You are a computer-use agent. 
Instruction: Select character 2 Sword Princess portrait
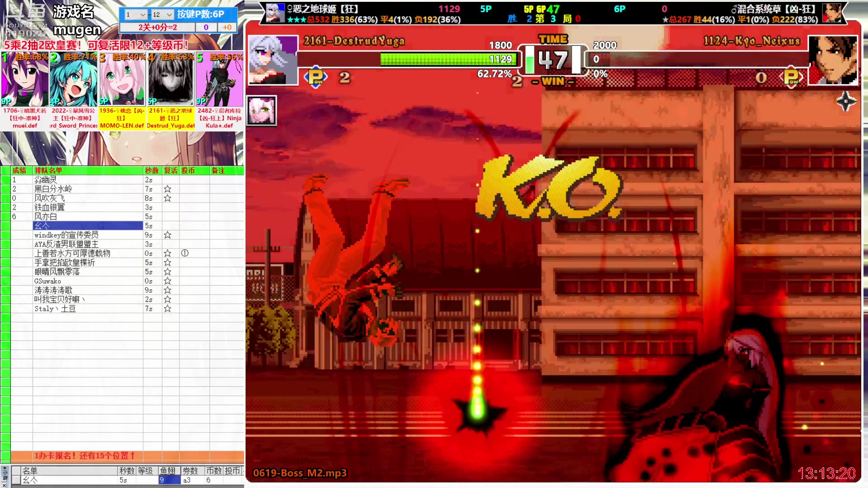click(73, 79)
